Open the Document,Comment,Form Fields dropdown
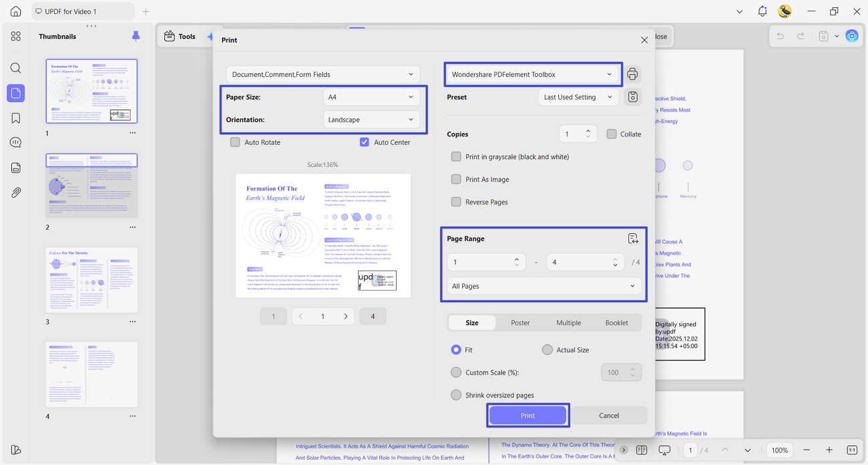 [323, 74]
